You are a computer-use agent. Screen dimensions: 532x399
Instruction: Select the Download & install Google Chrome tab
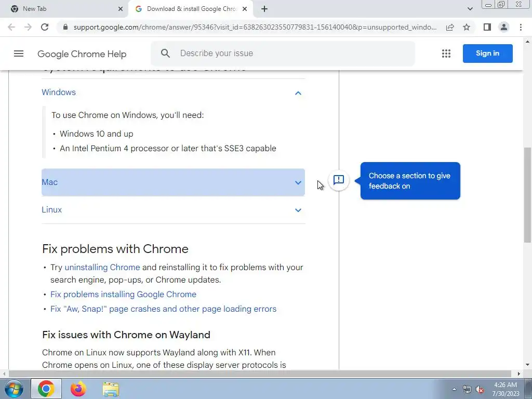point(192,9)
